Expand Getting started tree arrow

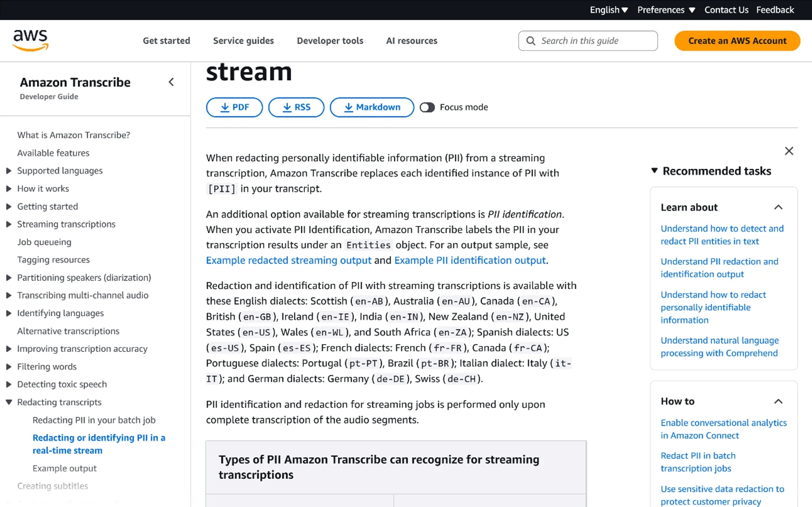[8, 207]
